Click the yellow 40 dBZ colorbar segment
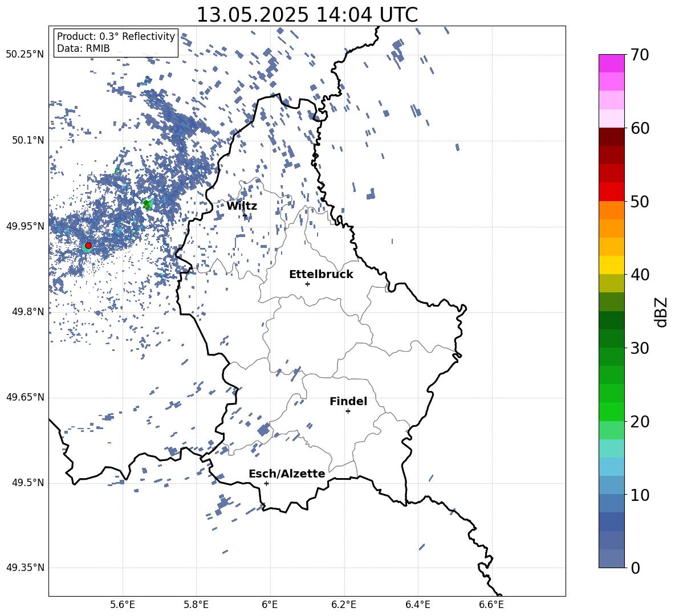 pyautogui.click(x=612, y=265)
